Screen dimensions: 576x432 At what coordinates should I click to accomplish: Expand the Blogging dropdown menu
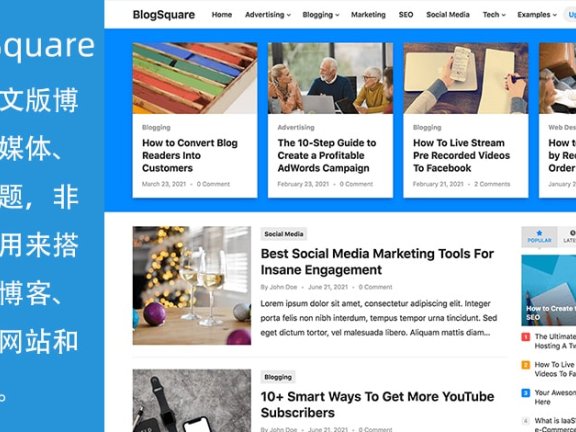point(321,15)
